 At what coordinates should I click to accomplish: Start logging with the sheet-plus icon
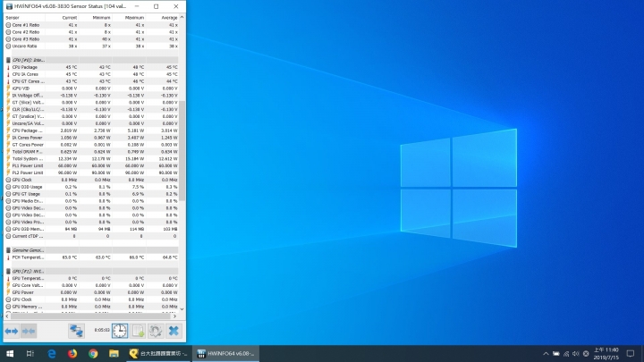pyautogui.click(x=138, y=331)
